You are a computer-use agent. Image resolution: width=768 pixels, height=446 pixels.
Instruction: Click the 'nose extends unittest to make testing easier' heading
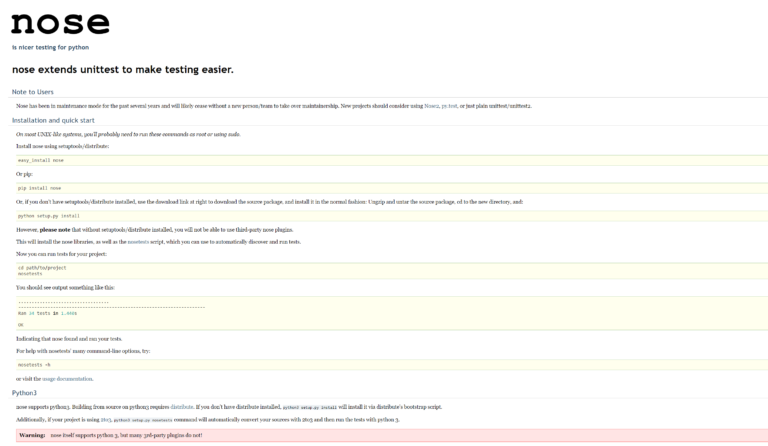[x=122, y=70]
